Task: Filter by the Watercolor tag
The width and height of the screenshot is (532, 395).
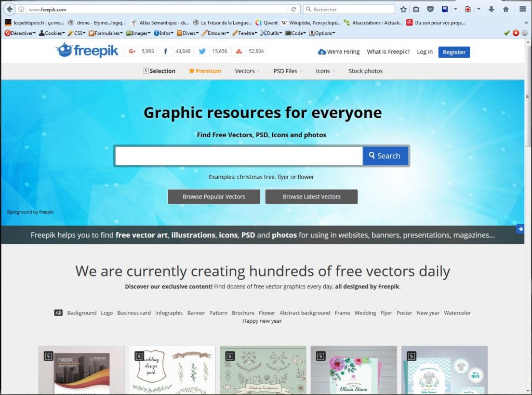Action: [x=457, y=313]
